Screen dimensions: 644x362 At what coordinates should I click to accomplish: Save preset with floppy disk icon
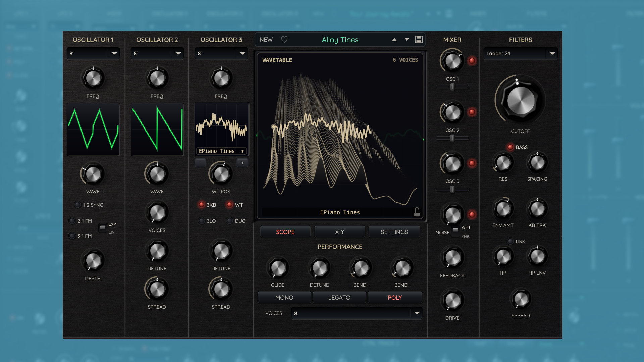pyautogui.click(x=419, y=40)
